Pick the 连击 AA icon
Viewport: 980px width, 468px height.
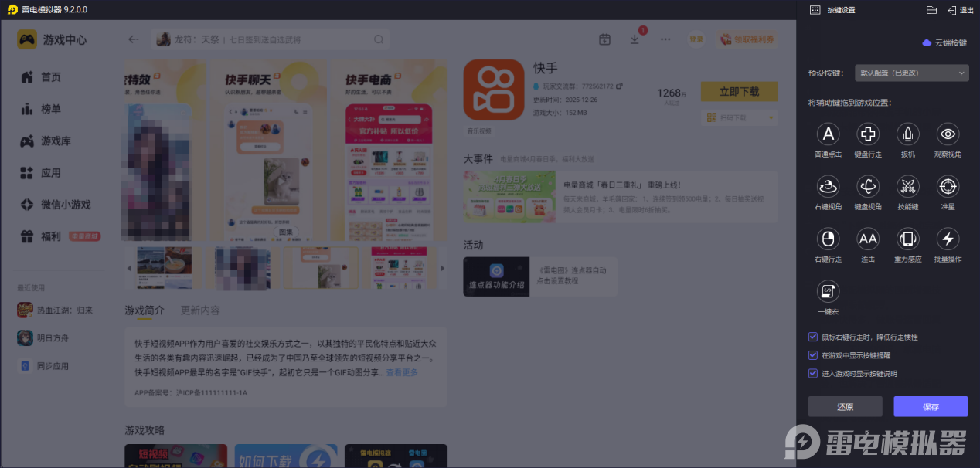(868, 239)
